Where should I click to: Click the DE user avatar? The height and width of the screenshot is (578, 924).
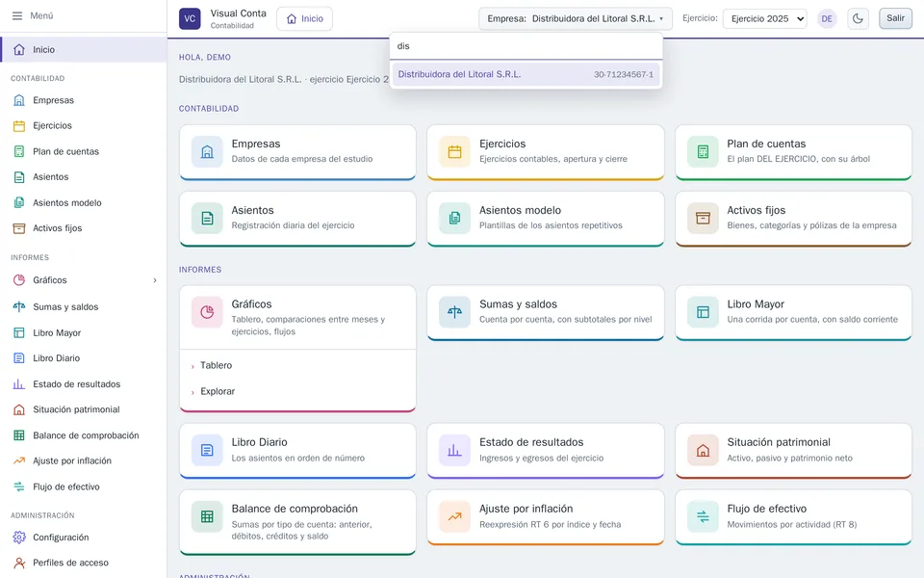(827, 18)
